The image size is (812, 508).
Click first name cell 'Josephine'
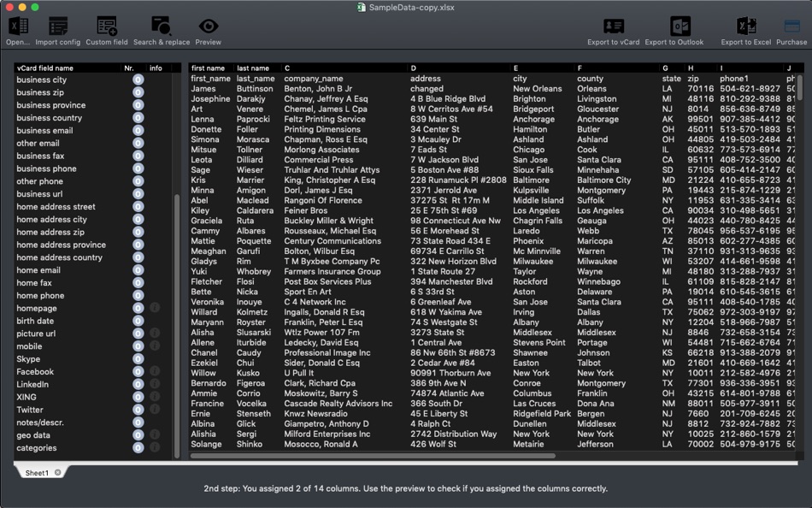click(210, 99)
